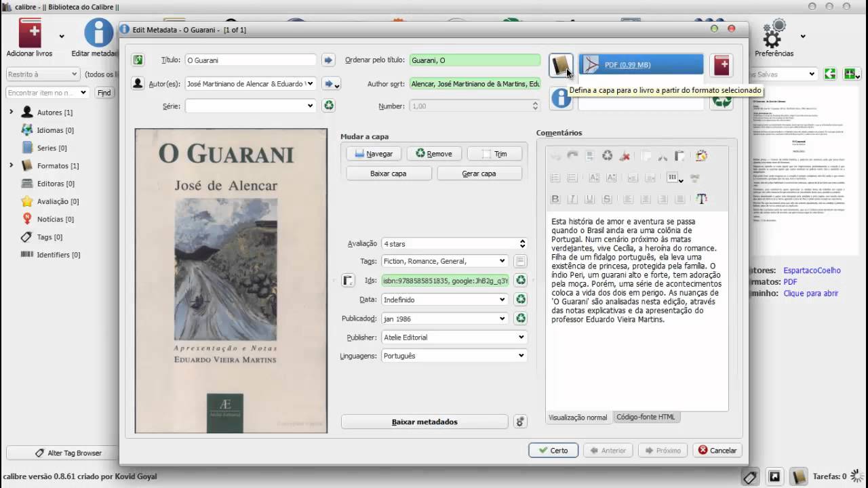Clear the Data field with recycle icon

(521, 299)
